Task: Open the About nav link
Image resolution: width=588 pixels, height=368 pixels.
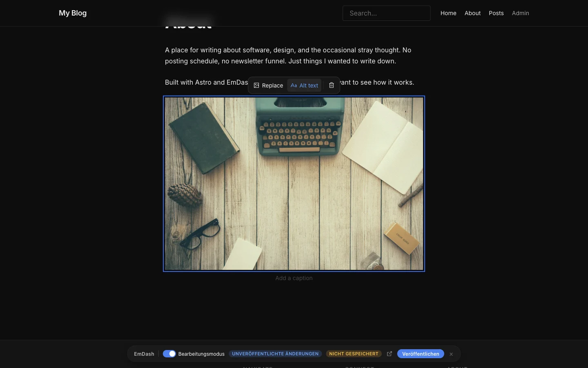Action: click(x=472, y=13)
